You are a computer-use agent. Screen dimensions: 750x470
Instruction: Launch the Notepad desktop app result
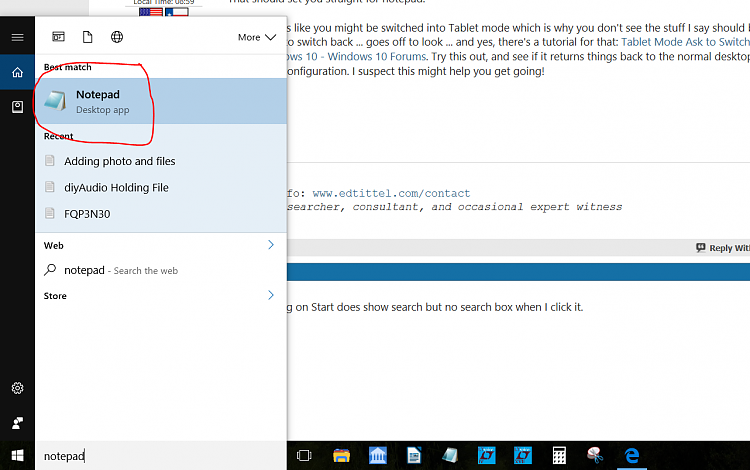click(x=161, y=101)
